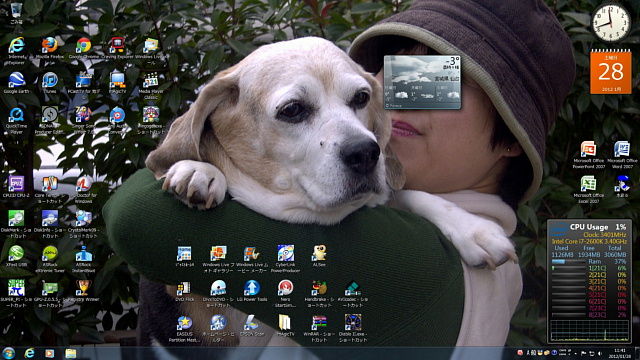Launch the WinRAR shortcut icon

(x=319, y=328)
